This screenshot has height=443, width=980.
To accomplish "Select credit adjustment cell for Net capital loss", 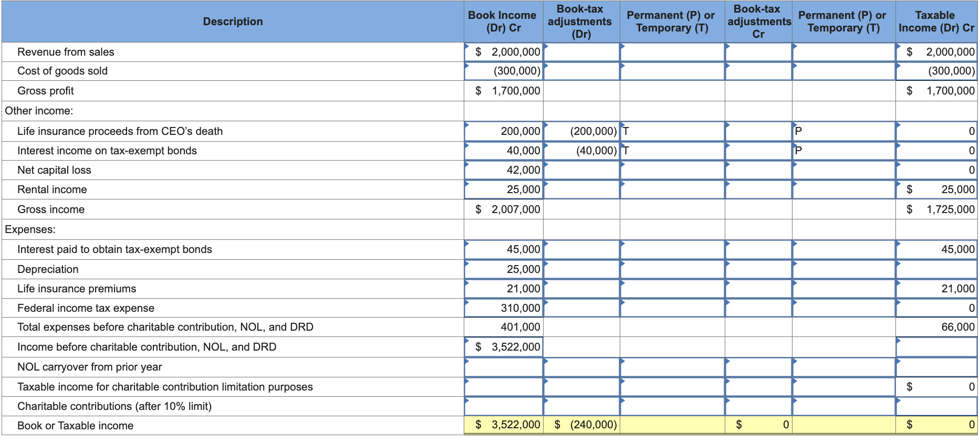I will (758, 170).
